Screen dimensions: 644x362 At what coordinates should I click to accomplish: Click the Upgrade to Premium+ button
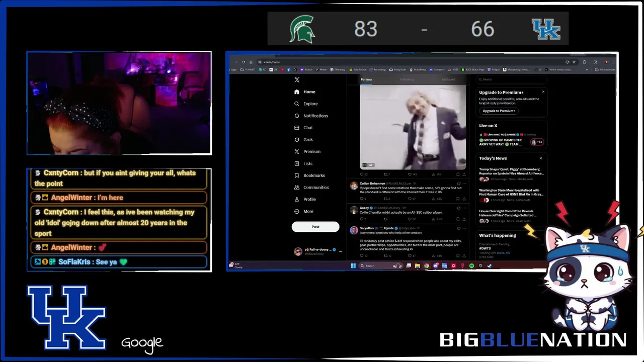pos(499,111)
